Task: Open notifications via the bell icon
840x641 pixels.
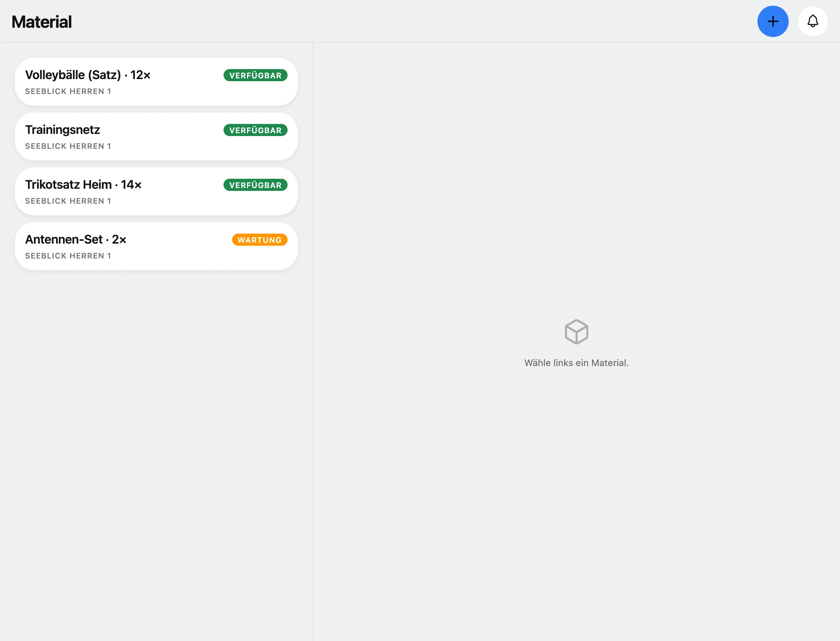Action: point(813,21)
